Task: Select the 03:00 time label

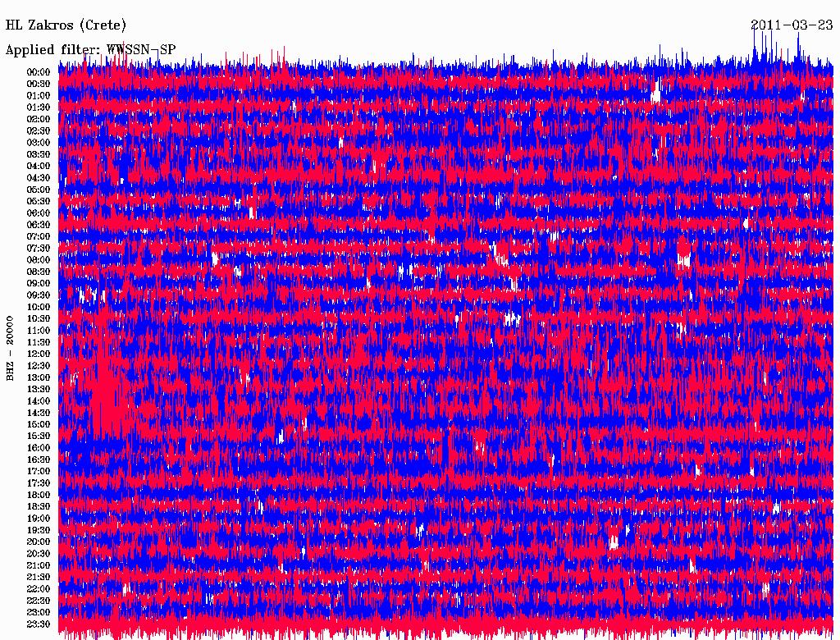Action: pos(39,143)
